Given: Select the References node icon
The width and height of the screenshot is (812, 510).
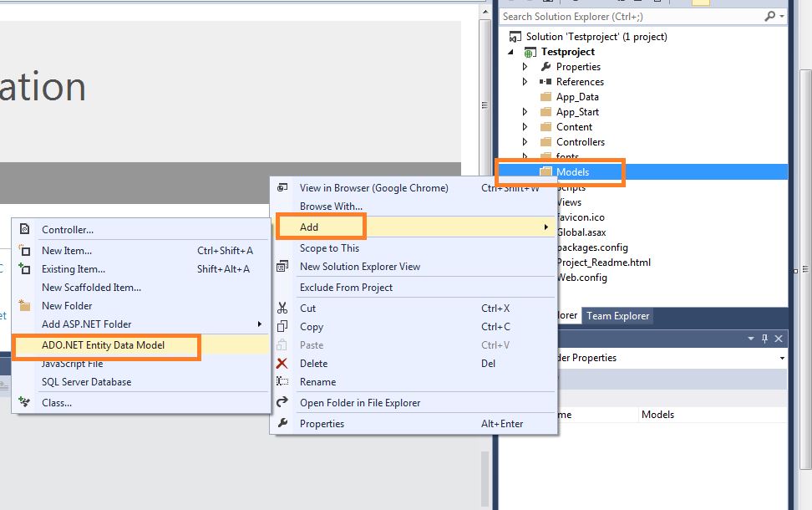Looking at the screenshot, I should point(546,82).
